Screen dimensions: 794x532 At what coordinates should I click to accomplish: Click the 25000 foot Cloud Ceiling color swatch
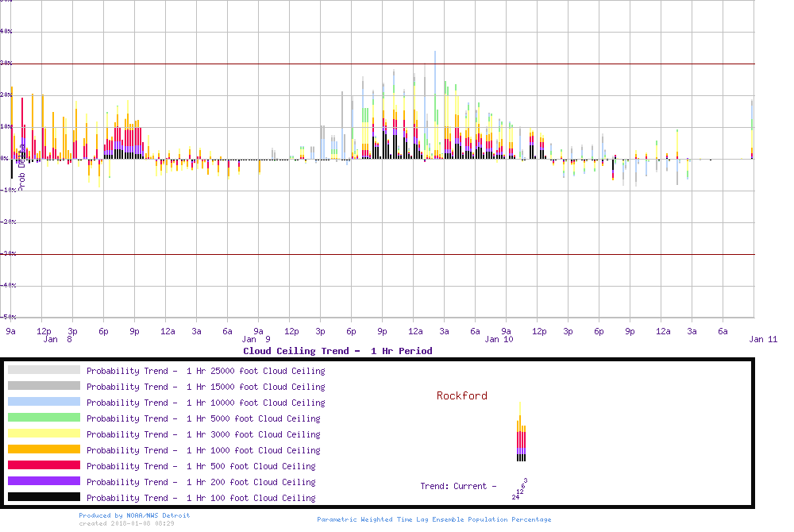44,370
